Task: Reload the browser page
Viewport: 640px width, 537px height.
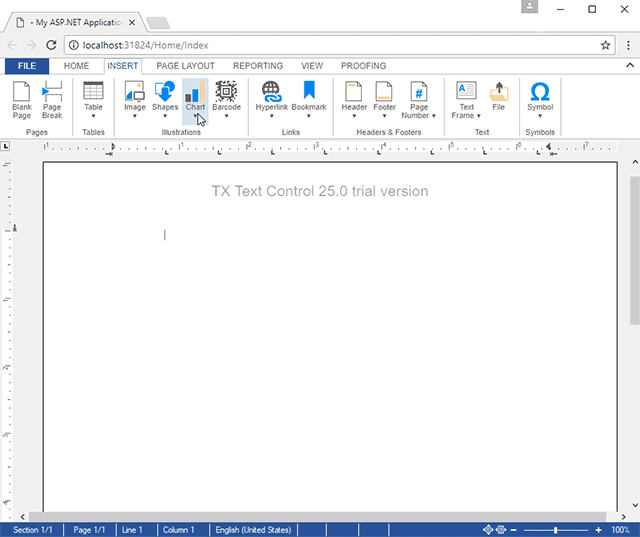Action: 51,45
